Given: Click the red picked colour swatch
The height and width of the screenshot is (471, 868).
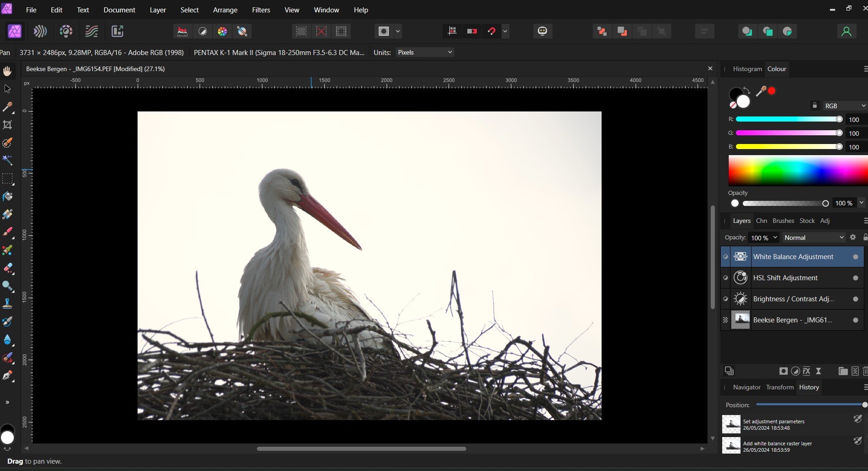Looking at the screenshot, I should (x=772, y=91).
